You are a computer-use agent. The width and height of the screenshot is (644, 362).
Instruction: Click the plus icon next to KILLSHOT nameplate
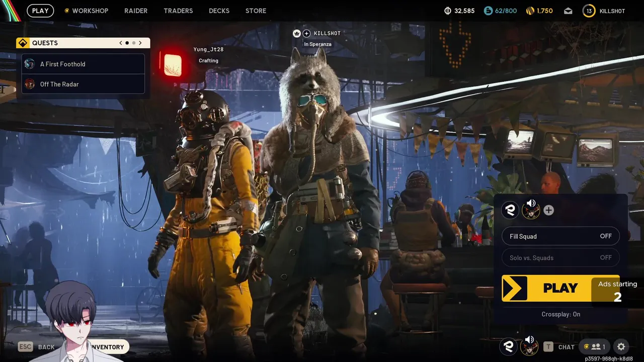(306, 33)
